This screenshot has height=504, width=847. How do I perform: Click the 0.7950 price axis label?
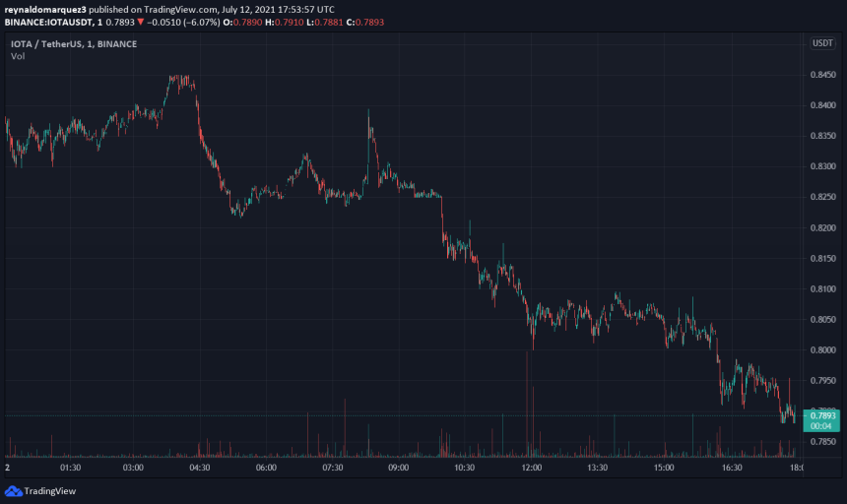tap(822, 381)
